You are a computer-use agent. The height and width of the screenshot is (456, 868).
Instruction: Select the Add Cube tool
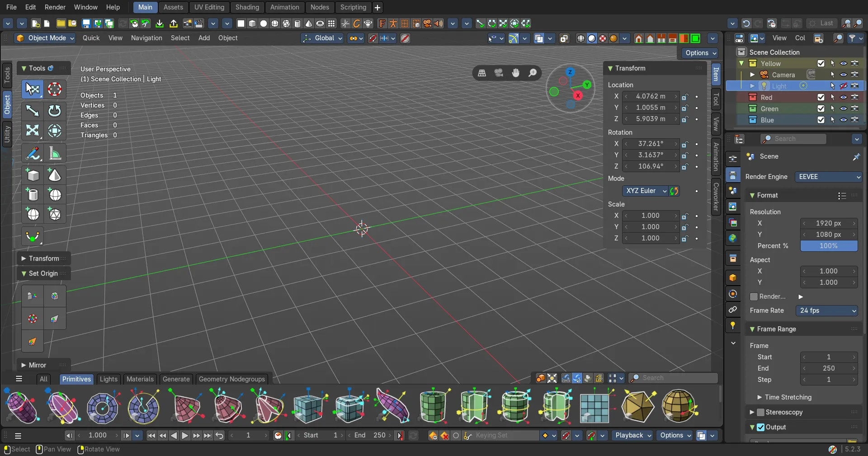point(33,175)
